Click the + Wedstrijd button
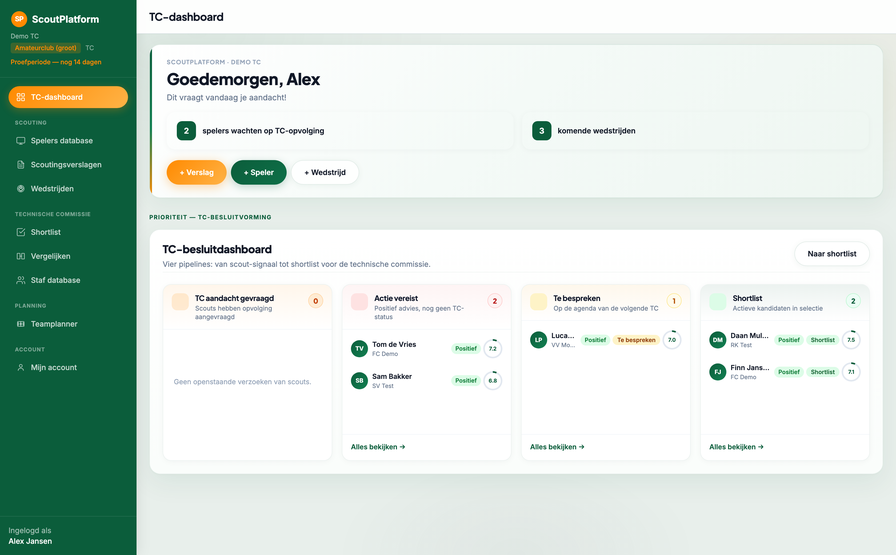Screen dimensions: 896x555 pos(325,173)
